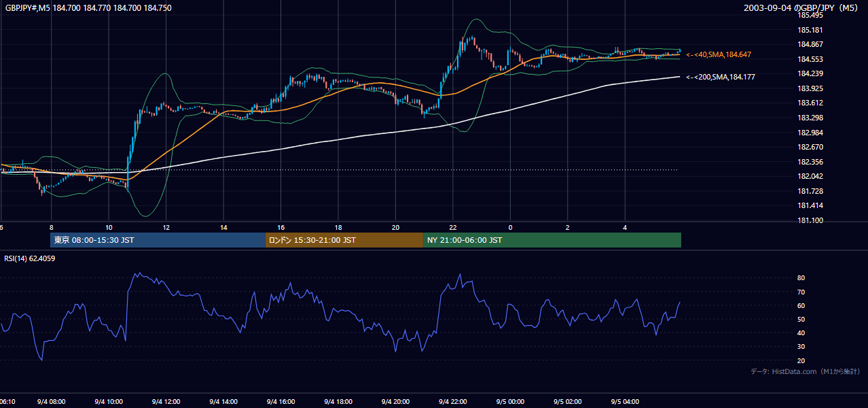The height and width of the screenshot is (408, 868).
Task: Click price axis value 184.239
Action: tap(809, 74)
